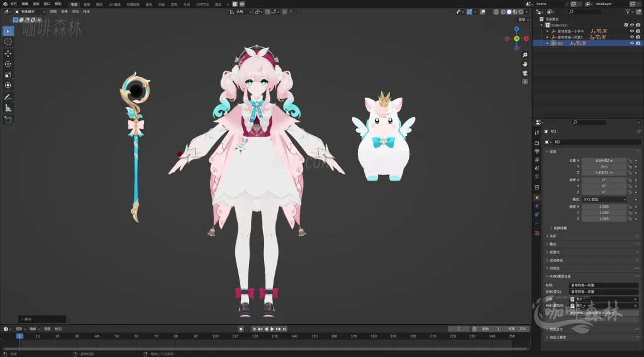Image resolution: width=644 pixels, height=357 pixels.
Task: Switch to the UV 编辑 workspace tab
Action: (x=114, y=4)
